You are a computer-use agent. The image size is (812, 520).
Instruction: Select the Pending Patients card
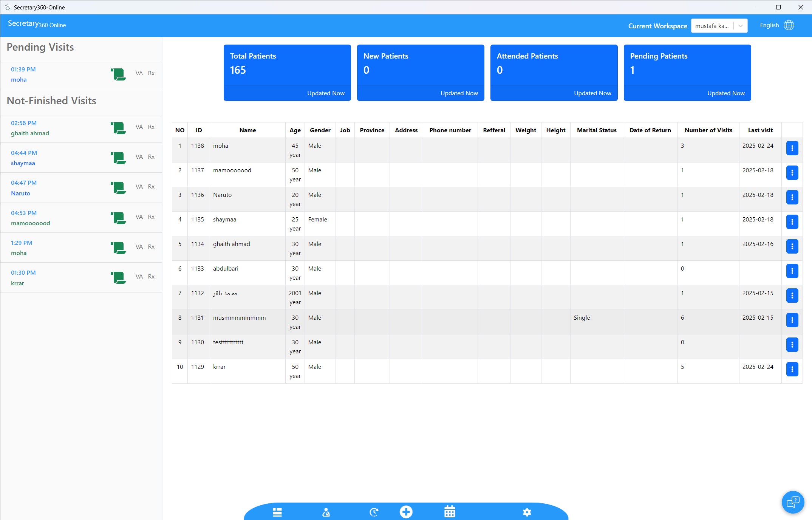(x=687, y=73)
